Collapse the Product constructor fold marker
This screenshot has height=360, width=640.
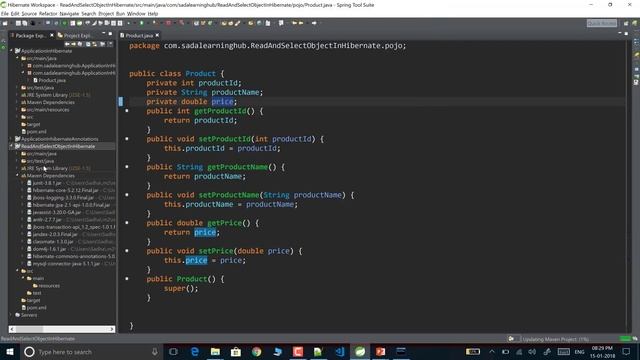[x=127, y=278]
